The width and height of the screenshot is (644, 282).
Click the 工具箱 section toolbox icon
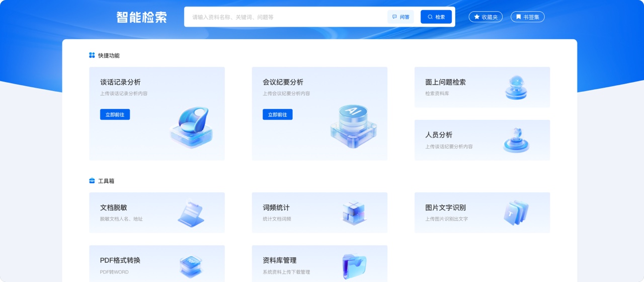coord(92,181)
